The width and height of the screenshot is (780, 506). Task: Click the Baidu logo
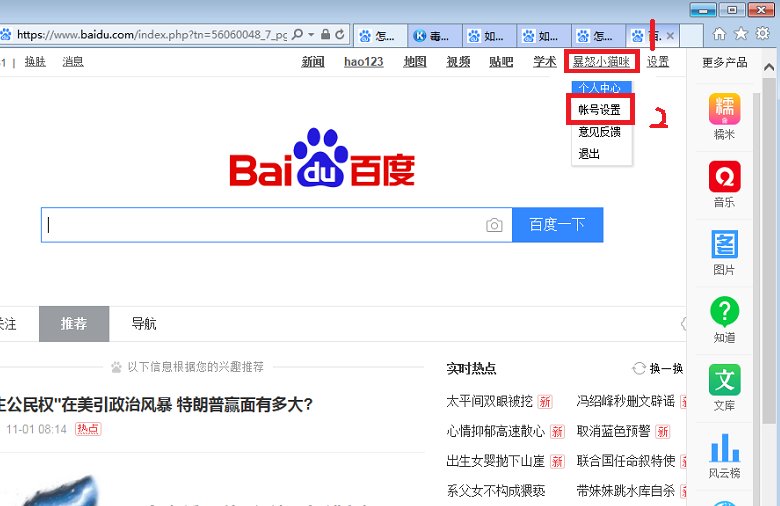tap(322, 158)
